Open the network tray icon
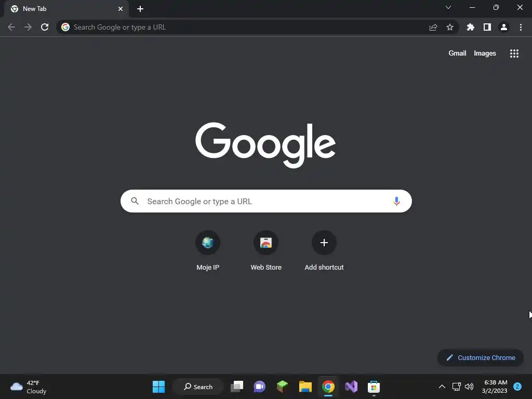 [456, 387]
